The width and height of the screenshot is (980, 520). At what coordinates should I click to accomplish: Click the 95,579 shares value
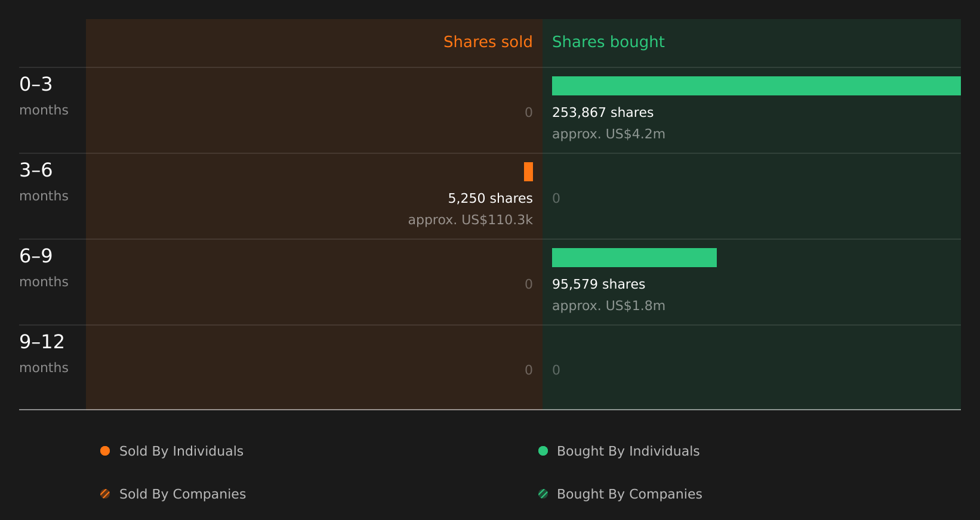599,284
